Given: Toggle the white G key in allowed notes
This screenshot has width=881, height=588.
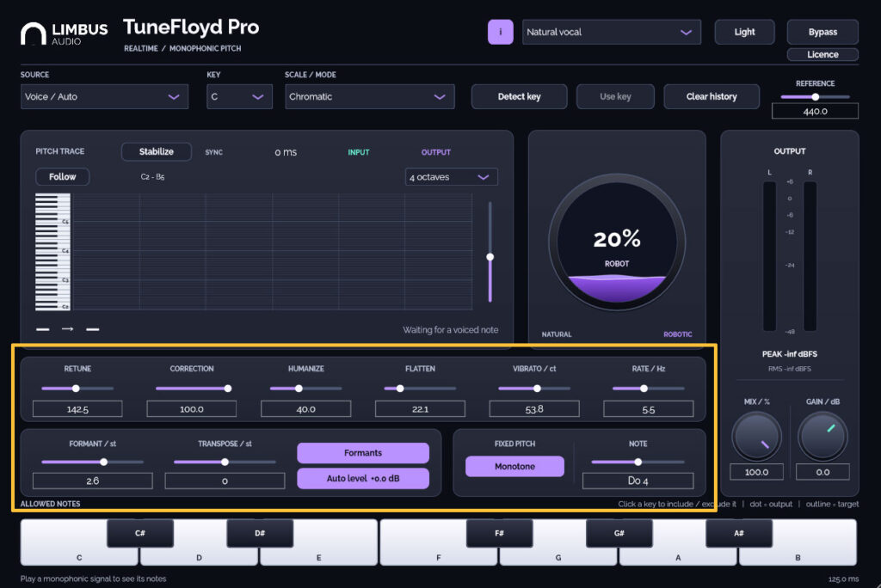Looking at the screenshot, I should (558, 556).
